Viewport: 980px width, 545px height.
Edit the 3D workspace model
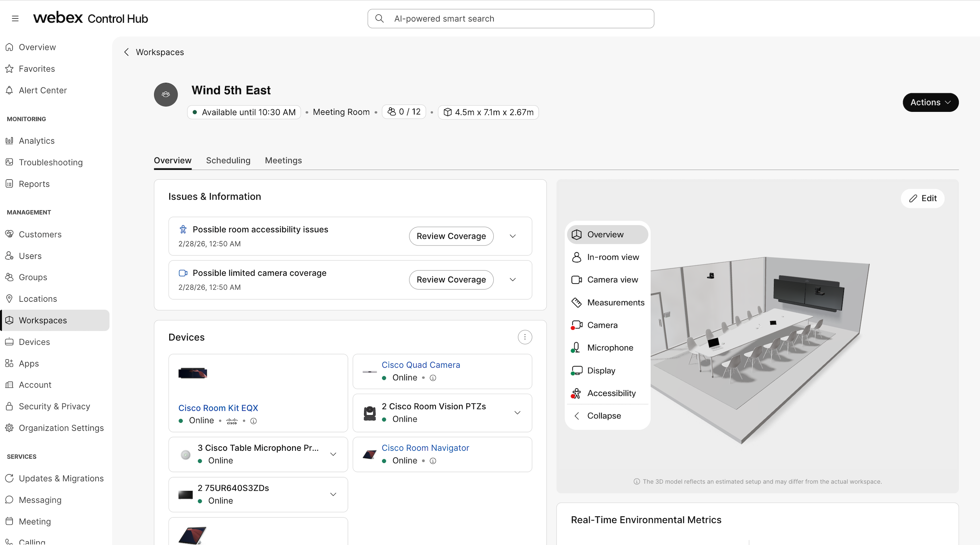(x=923, y=198)
